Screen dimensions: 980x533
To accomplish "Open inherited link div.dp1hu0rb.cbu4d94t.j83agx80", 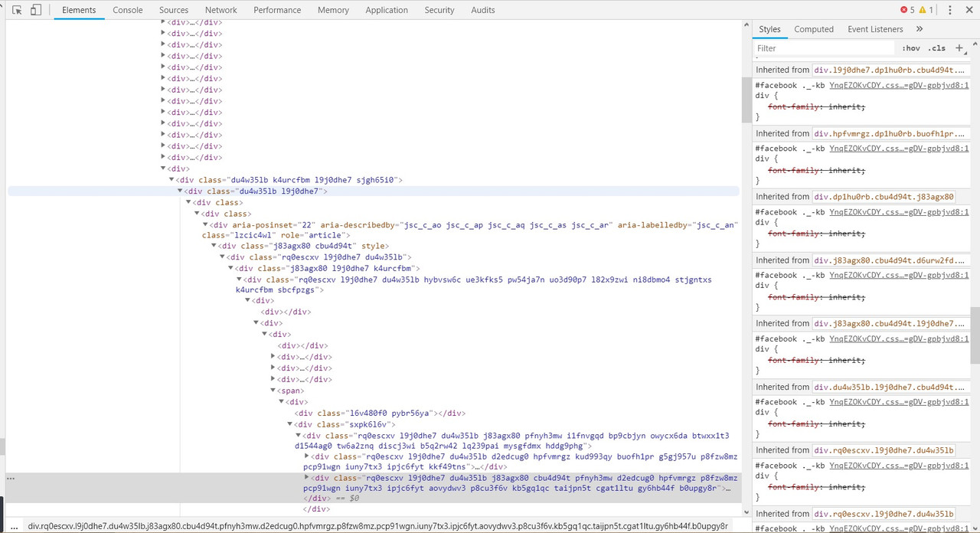I will point(884,197).
